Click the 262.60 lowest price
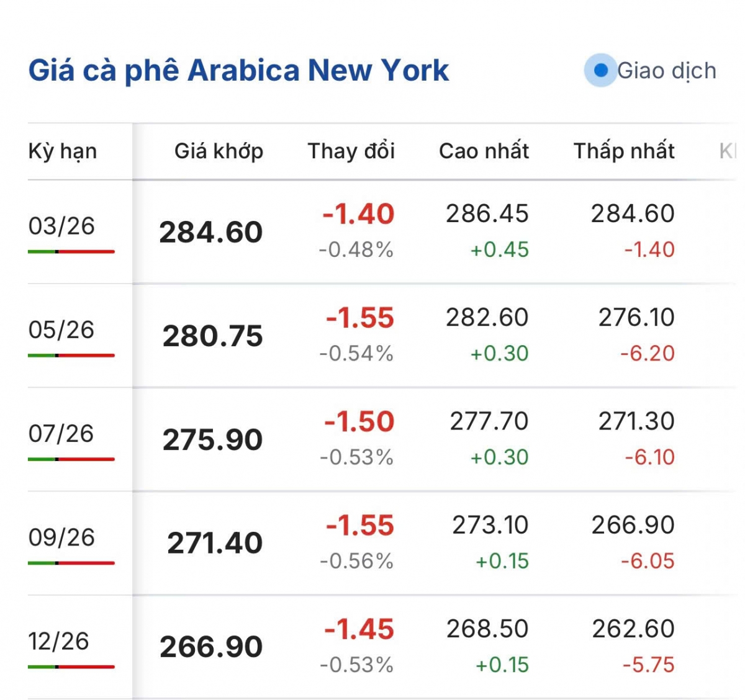 pos(633,629)
